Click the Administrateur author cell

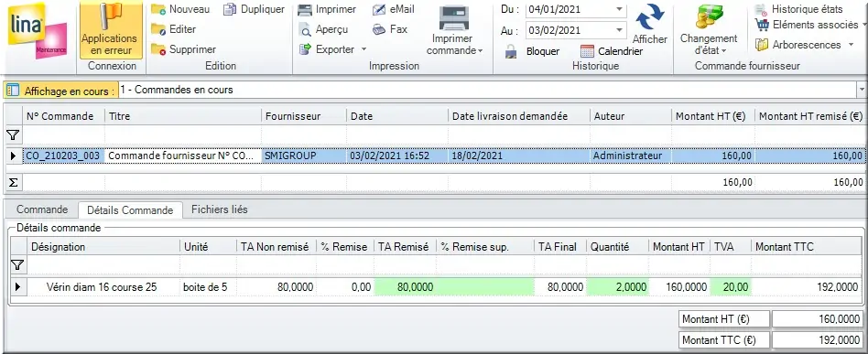click(x=631, y=156)
